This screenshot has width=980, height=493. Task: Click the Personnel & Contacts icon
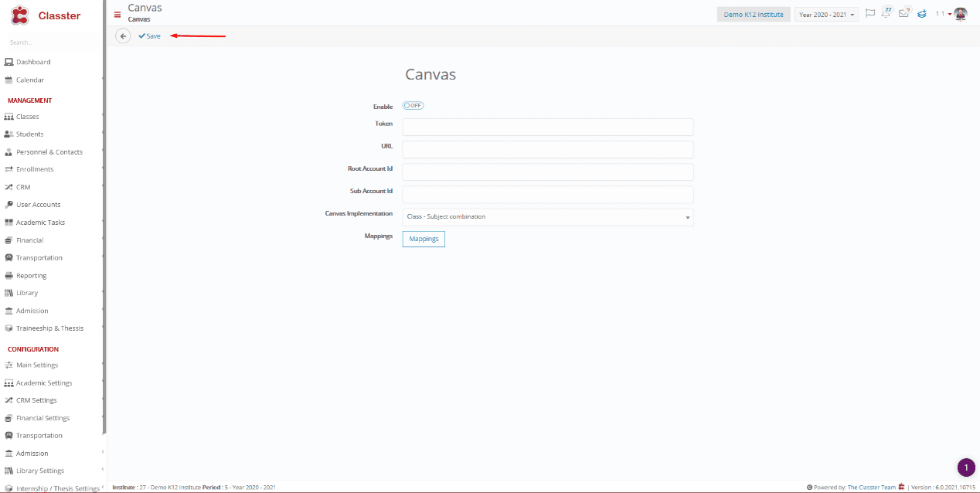click(9, 152)
